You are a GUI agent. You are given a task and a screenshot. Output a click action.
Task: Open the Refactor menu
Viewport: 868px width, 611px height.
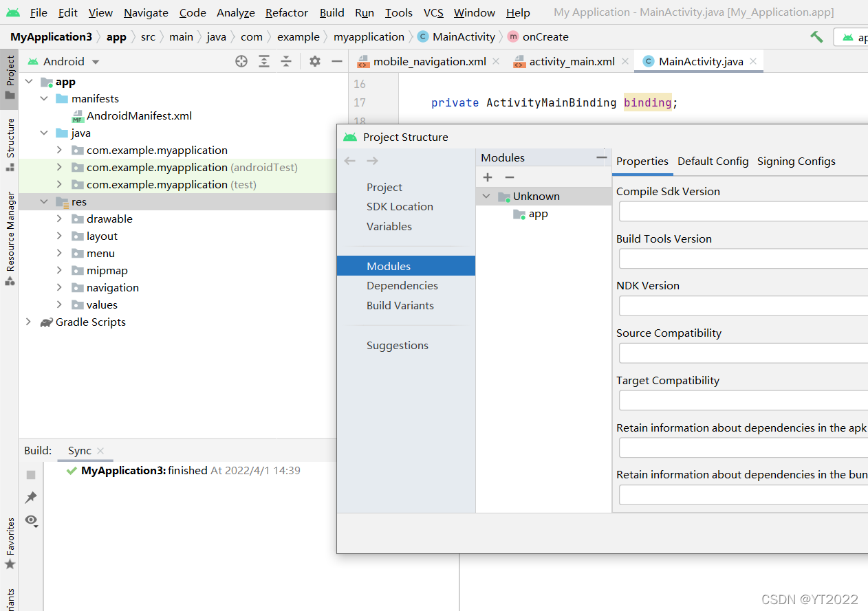tap(287, 12)
